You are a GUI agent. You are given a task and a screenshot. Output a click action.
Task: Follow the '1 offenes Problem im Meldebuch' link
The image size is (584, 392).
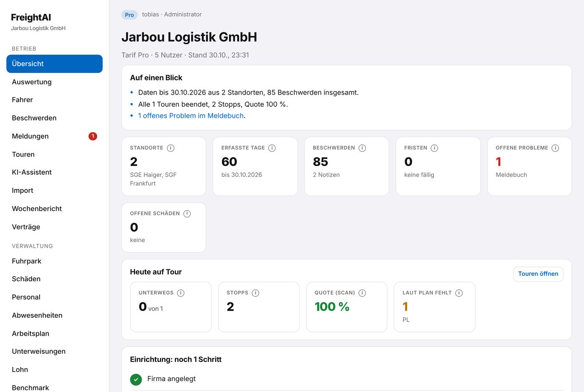(x=191, y=116)
